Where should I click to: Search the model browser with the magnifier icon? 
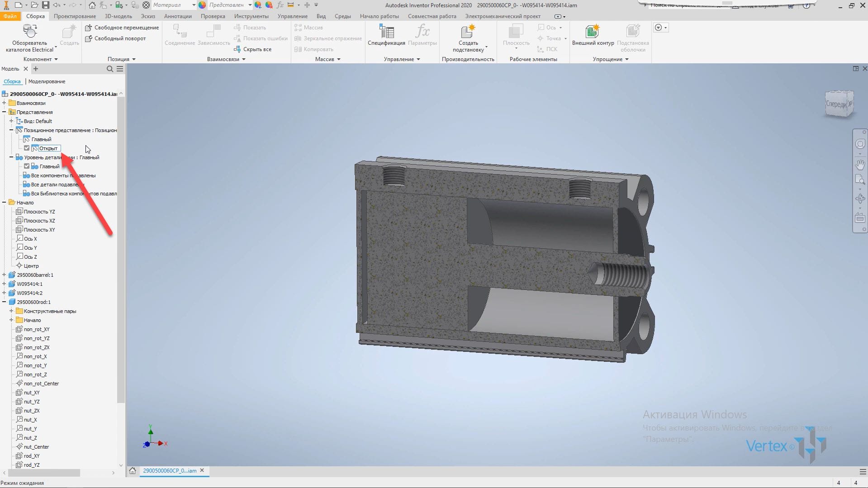(x=109, y=69)
